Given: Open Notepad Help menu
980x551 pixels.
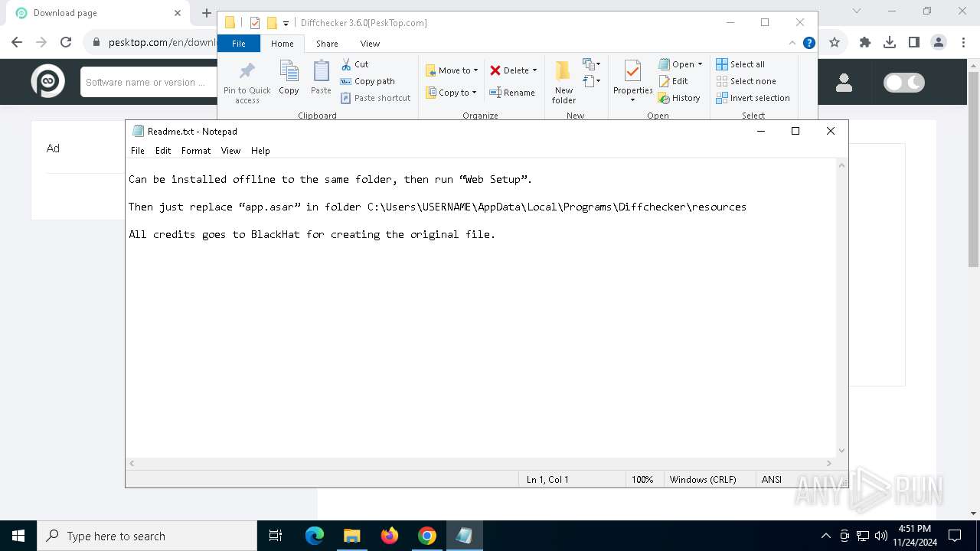Looking at the screenshot, I should [260, 151].
